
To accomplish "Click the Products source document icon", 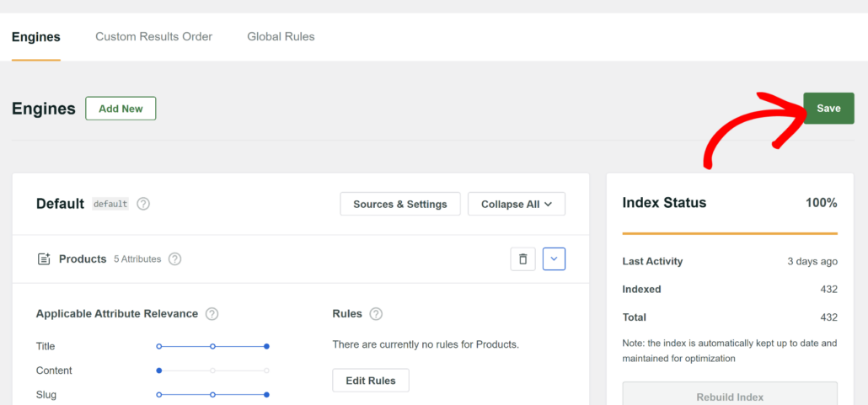I will (x=44, y=259).
